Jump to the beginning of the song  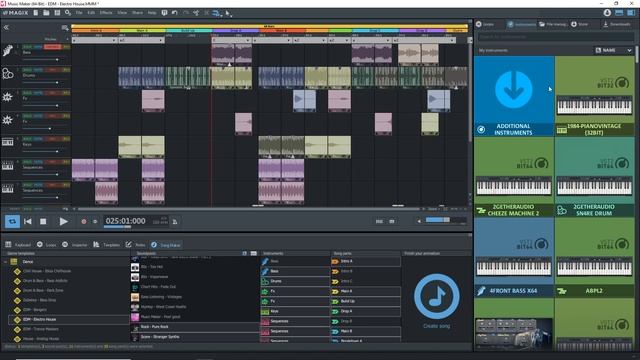click(28, 221)
